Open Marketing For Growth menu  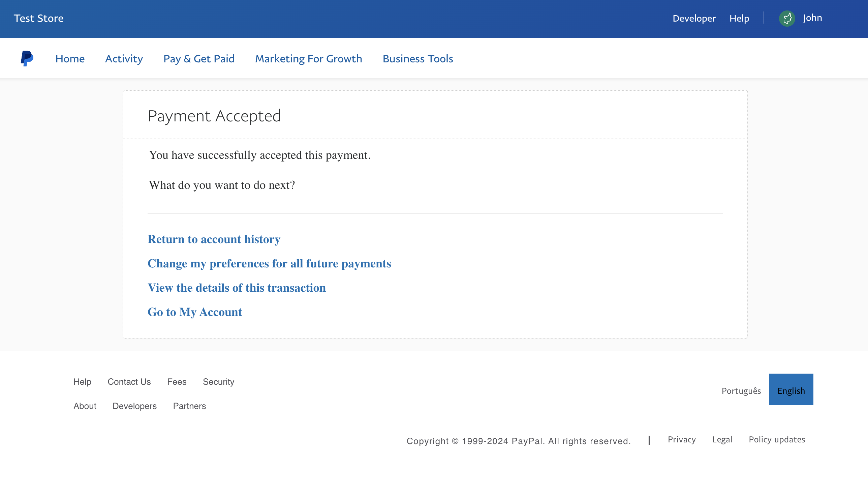click(x=308, y=58)
